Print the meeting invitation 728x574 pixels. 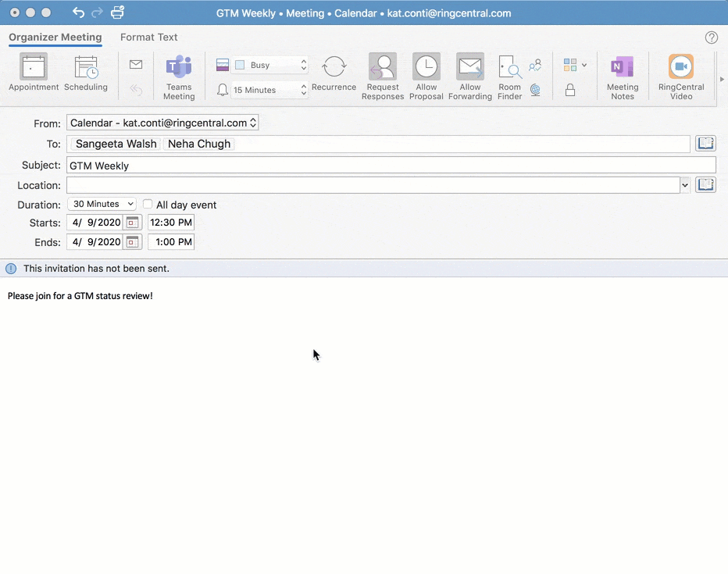pos(116,12)
